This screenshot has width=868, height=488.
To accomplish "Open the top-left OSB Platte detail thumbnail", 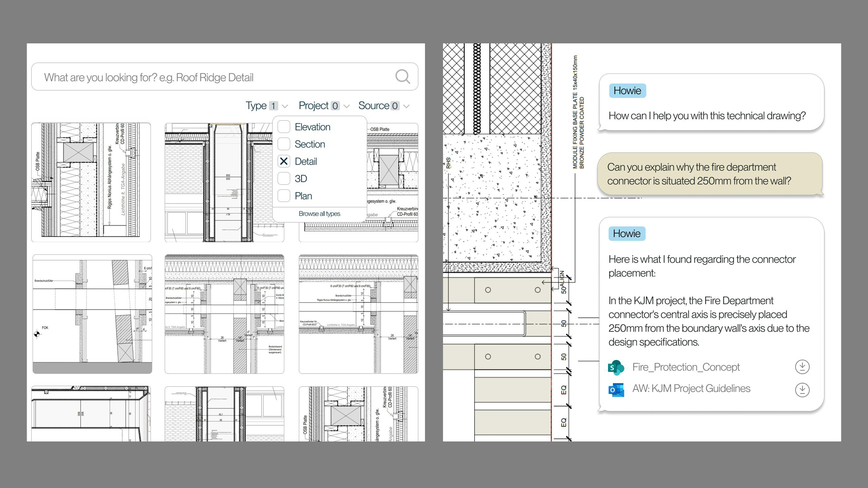I will (x=91, y=182).
